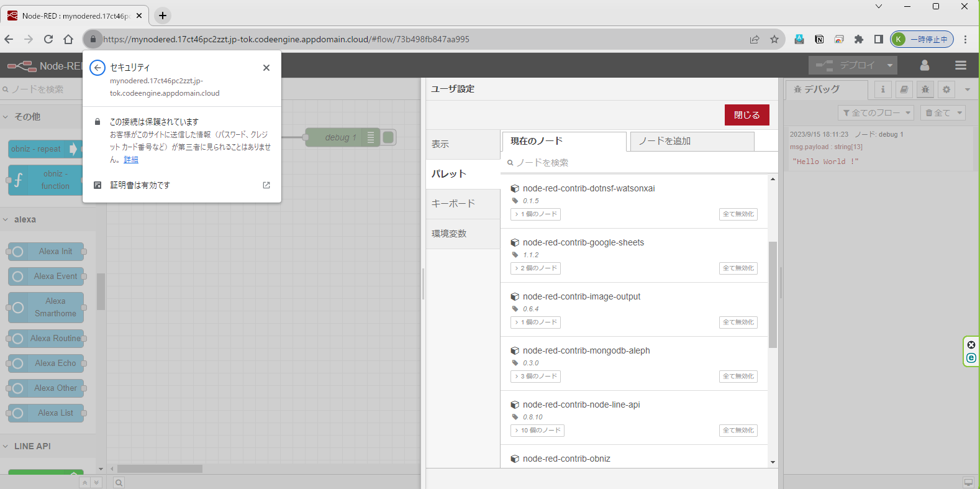
Task: Select the obniz - function palette node
Action: point(45,180)
